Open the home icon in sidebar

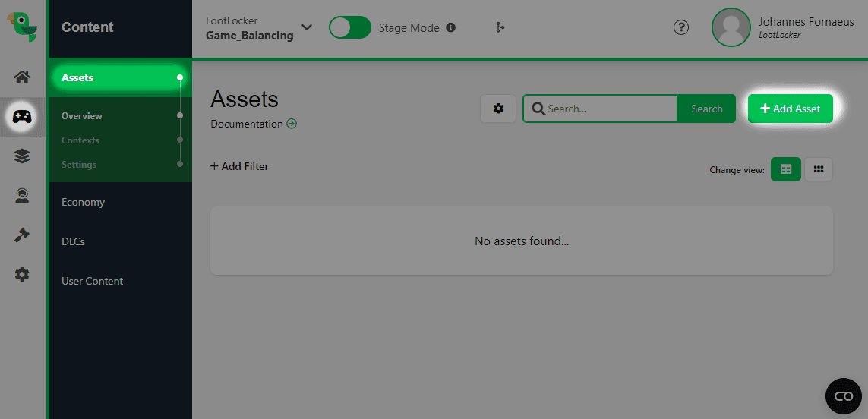[x=22, y=77]
